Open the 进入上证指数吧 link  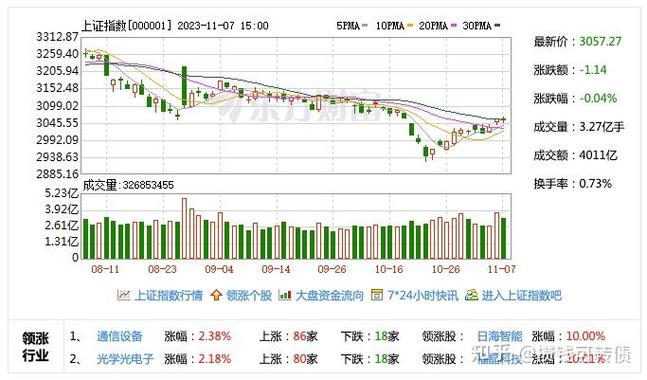coord(522,295)
